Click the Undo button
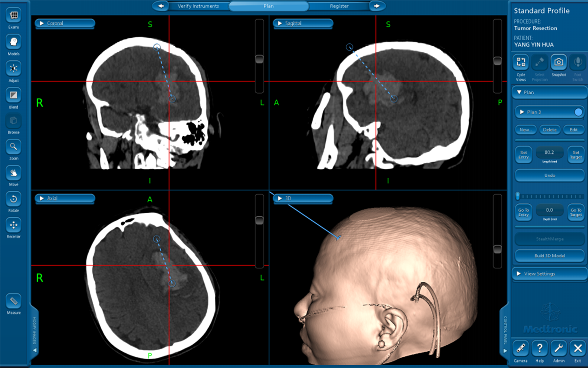This screenshot has width=588, height=368. (x=550, y=175)
